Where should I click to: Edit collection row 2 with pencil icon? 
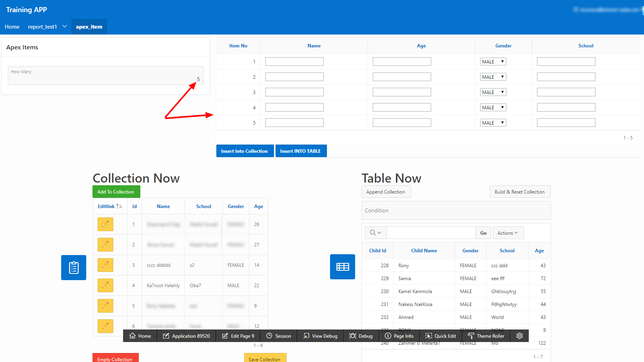click(105, 245)
